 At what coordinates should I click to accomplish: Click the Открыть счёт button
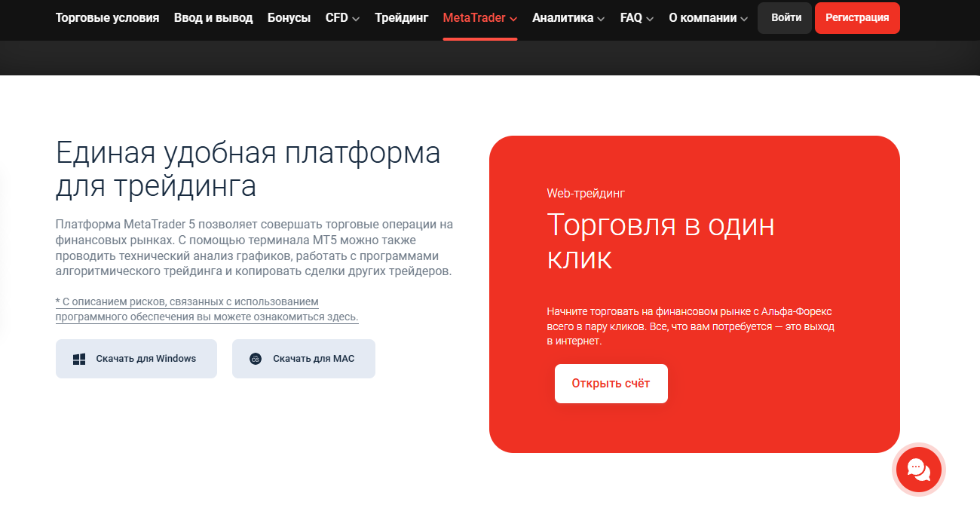(611, 384)
